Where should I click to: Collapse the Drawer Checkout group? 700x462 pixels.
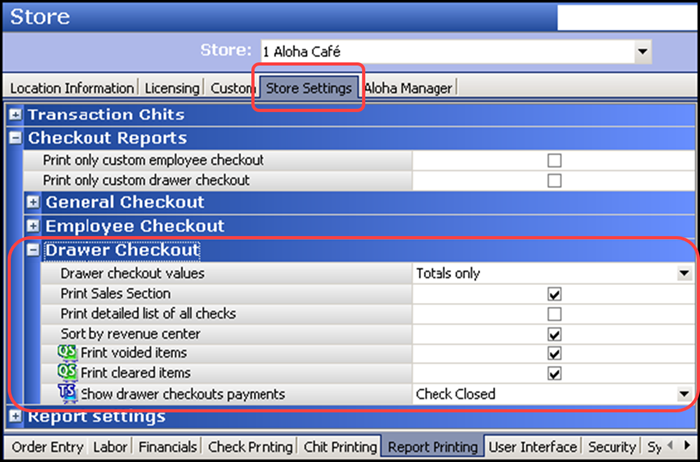[33, 250]
